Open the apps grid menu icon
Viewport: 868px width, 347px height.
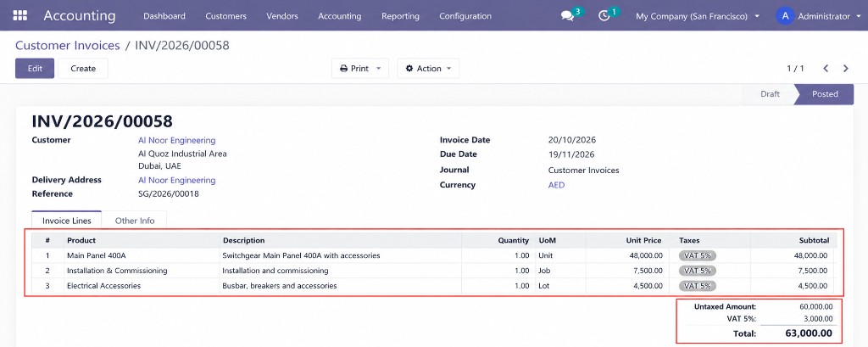point(20,15)
